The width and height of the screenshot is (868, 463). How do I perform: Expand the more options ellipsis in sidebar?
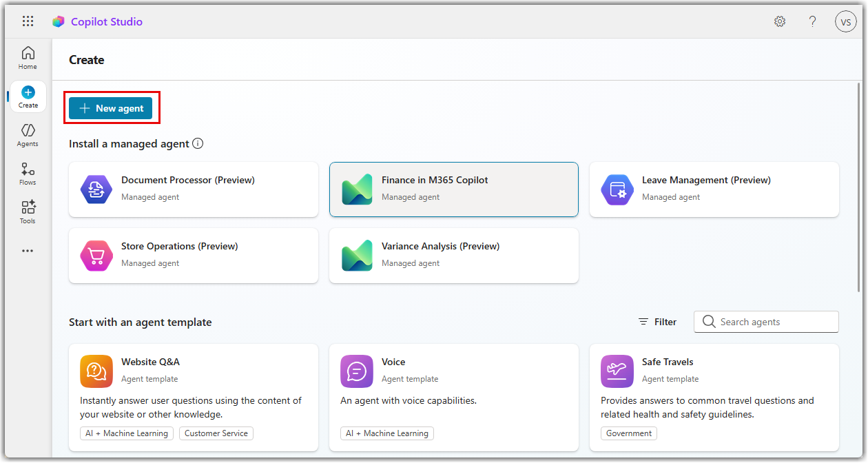[x=28, y=251]
